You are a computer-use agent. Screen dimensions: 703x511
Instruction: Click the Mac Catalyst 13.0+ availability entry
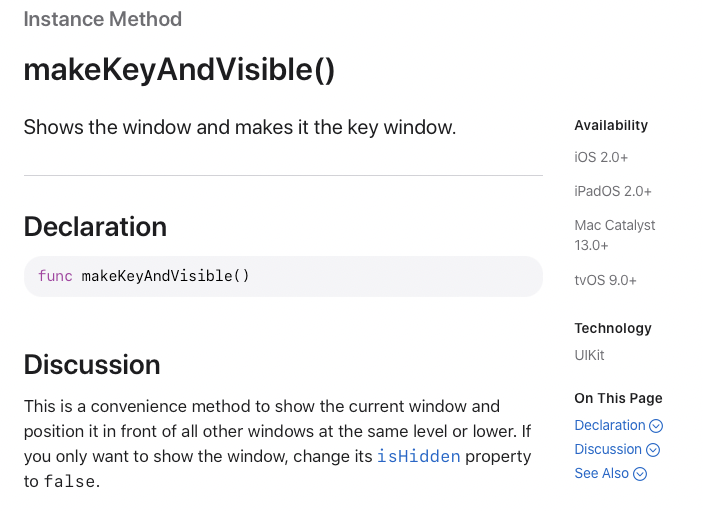(615, 235)
